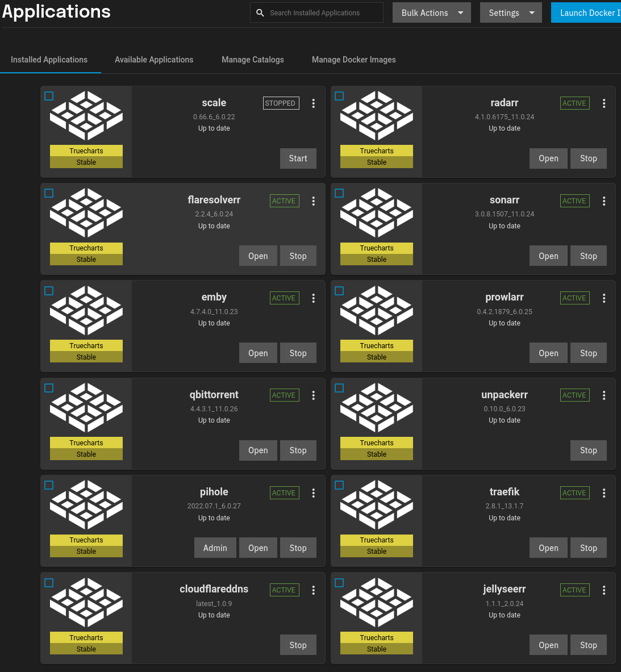Open the pihole Admin page
This screenshot has width=621, height=672.
[x=215, y=548]
